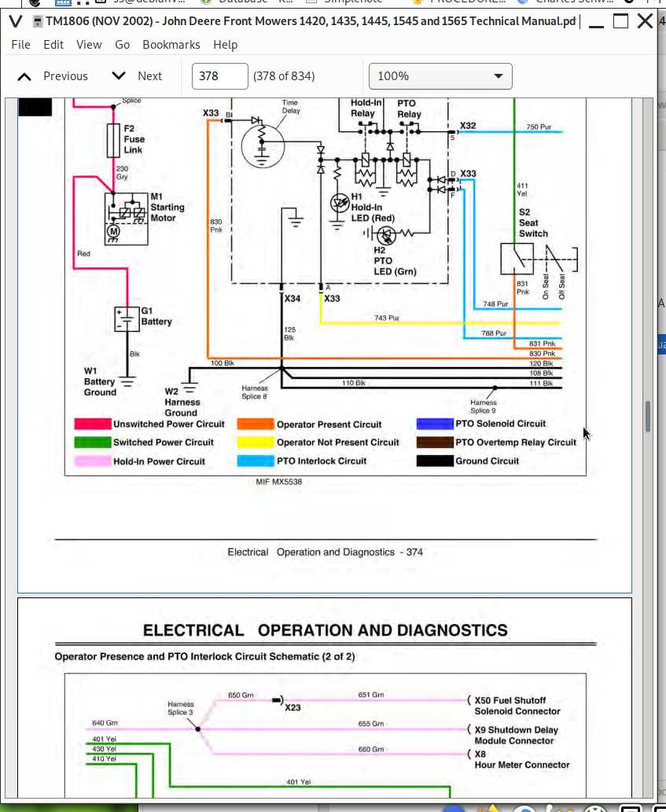Click the 'X50 Fuel Shutoff Solenoid Connector' label
Screen dimensions: 666x812
(x=517, y=706)
